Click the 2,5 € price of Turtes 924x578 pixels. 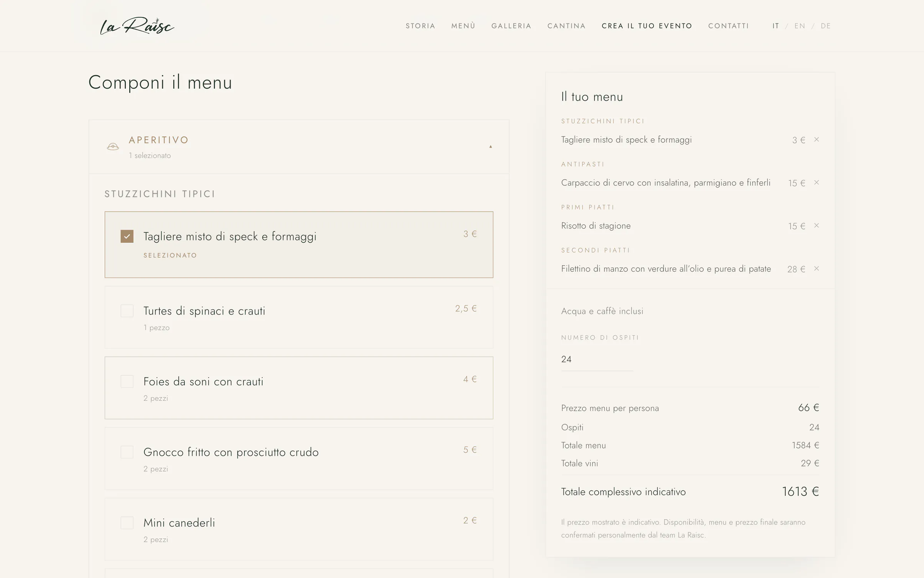(x=466, y=308)
